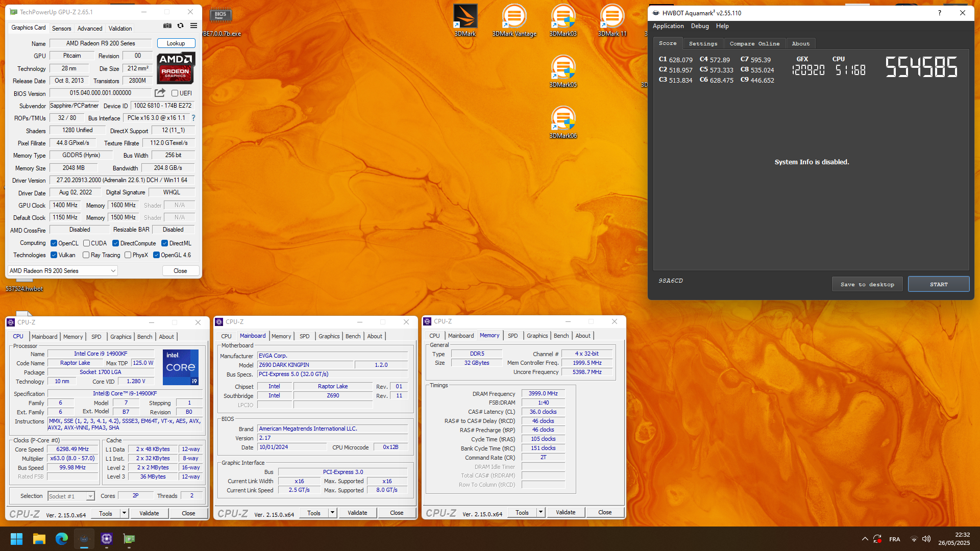Open the Debug menu in Aquamark
This screenshot has width=980, height=551.
pos(700,26)
